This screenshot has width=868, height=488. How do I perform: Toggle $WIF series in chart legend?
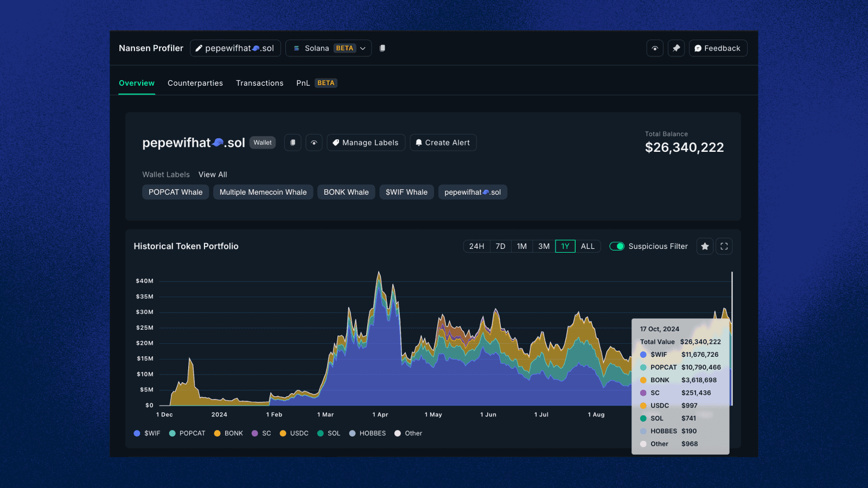pyautogui.click(x=147, y=433)
